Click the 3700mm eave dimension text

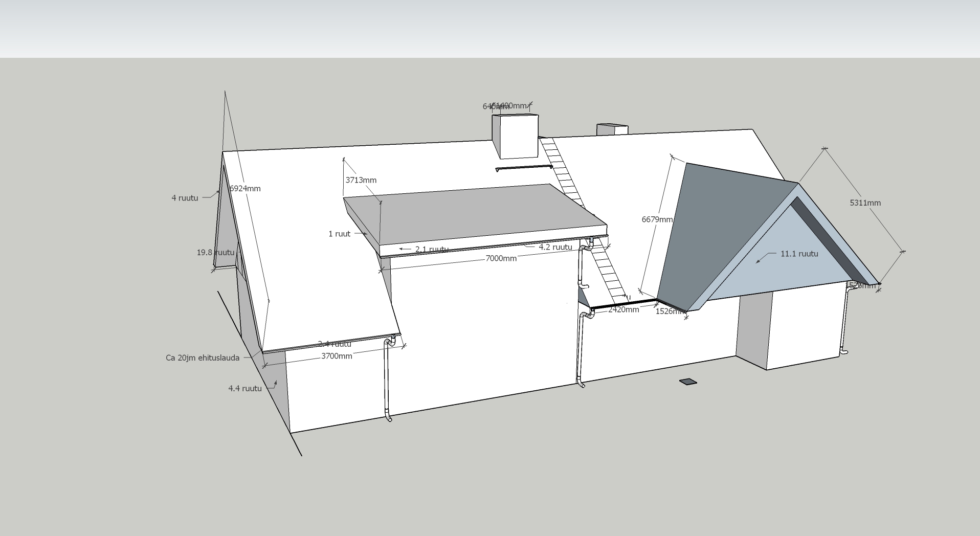pyautogui.click(x=337, y=356)
